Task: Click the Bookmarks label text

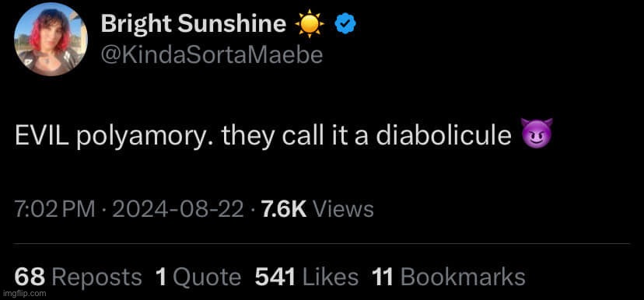Action: coord(463,277)
